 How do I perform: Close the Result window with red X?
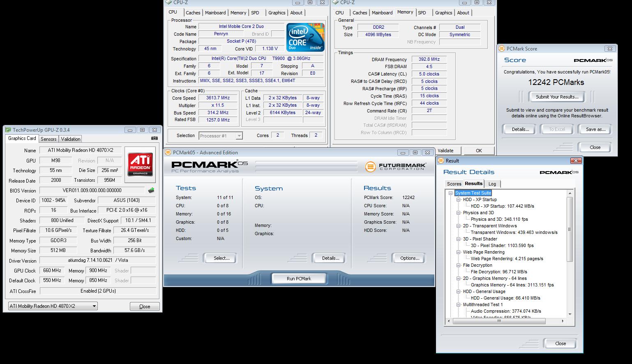(576, 160)
